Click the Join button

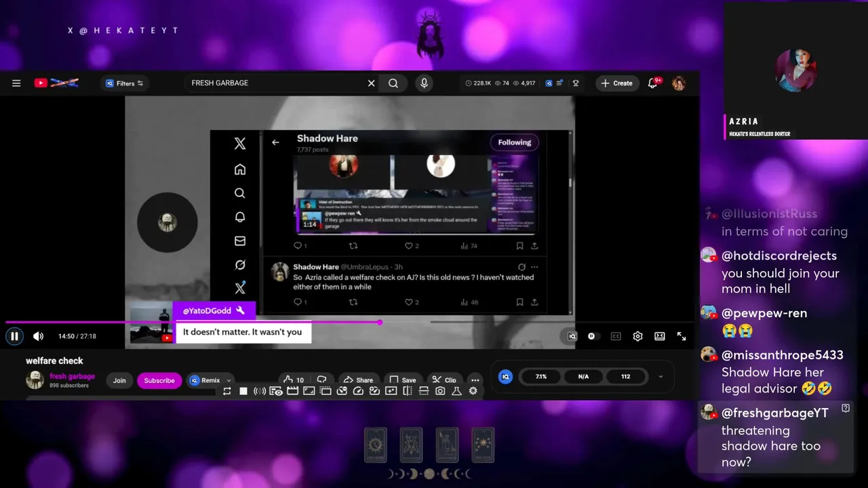pyautogui.click(x=119, y=380)
